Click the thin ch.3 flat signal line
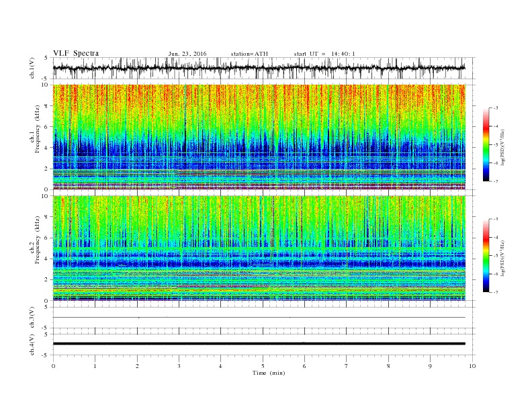The image size is (532, 411). pyautogui.click(x=259, y=318)
